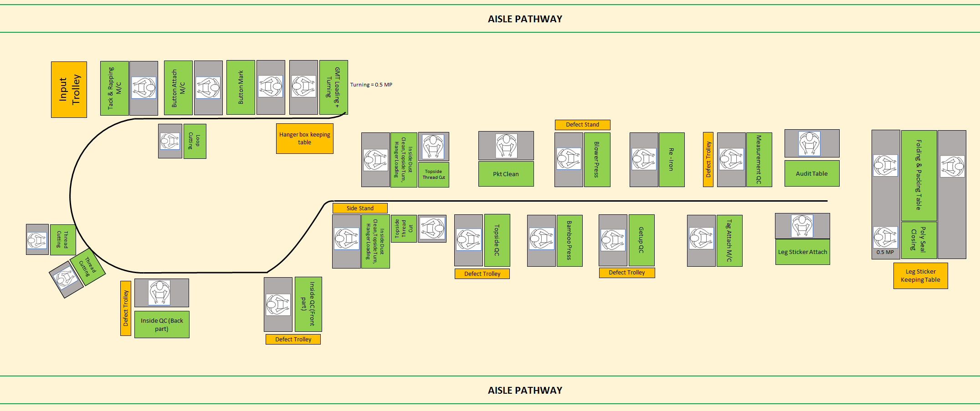
Task: Select the top AISLE PATHWAY heading
Action: pos(525,19)
